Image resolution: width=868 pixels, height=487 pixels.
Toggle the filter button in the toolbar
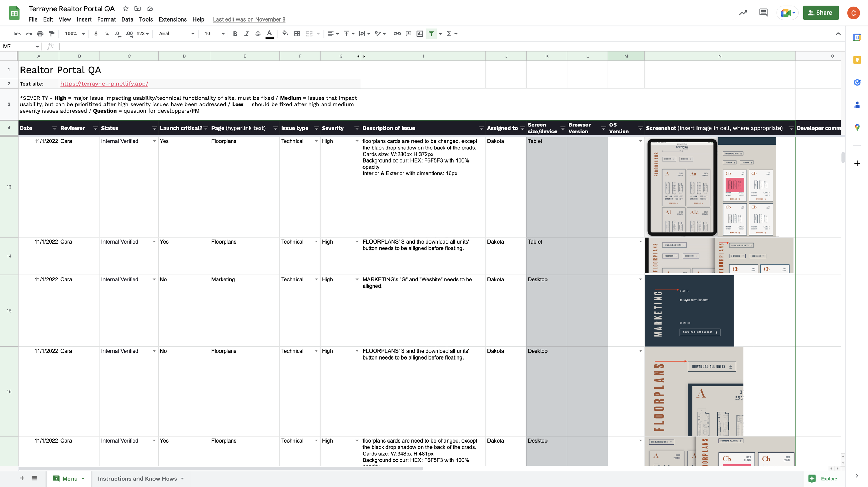point(431,34)
